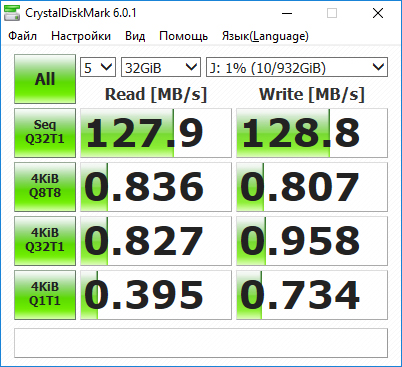The height and width of the screenshot is (367, 402).
Task: Open the test count dropdown showing 5
Action: coord(98,67)
